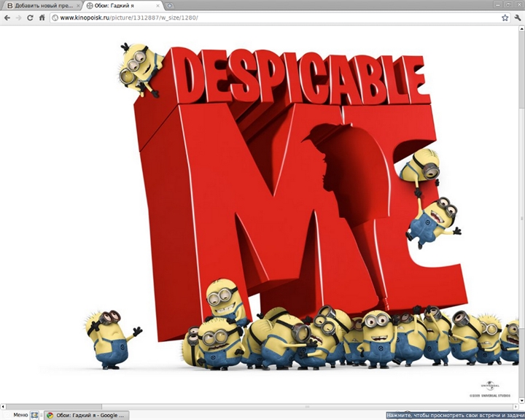525x420 pixels.
Task: Click the horizontal scrollbar thumb
Action: click(307, 407)
